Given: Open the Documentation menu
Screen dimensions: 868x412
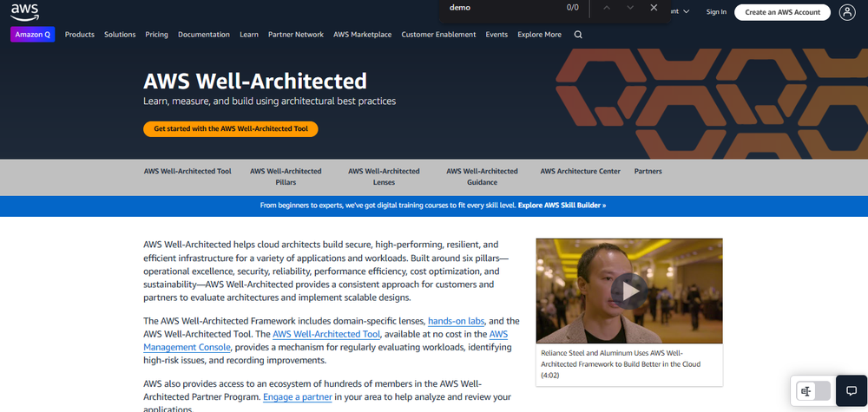Looking at the screenshot, I should pos(204,35).
